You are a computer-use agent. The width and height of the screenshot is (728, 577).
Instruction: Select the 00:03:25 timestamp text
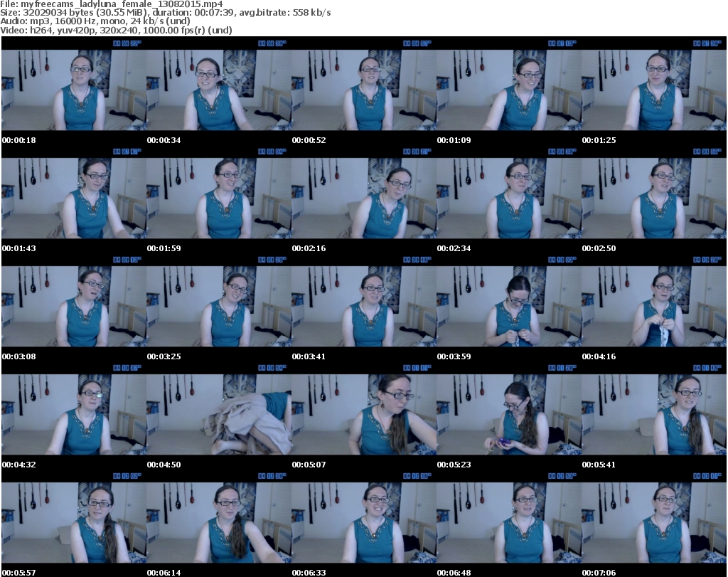(x=164, y=356)
